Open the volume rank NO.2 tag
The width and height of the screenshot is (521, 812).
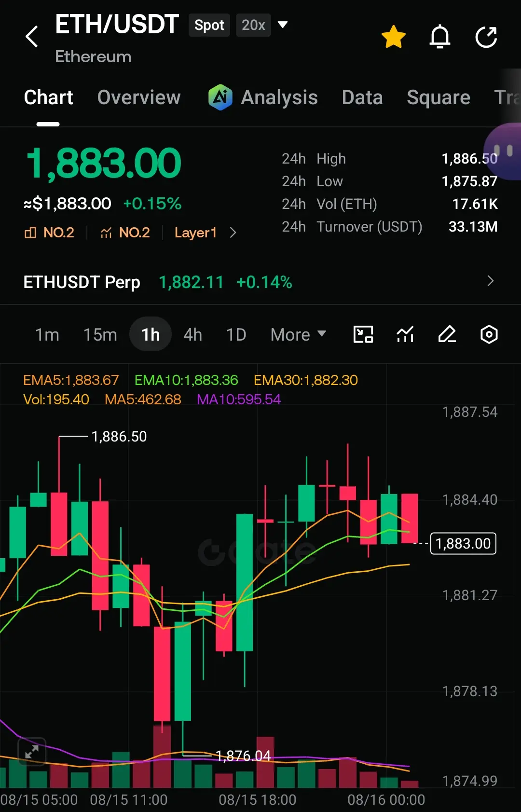(125, 233)
